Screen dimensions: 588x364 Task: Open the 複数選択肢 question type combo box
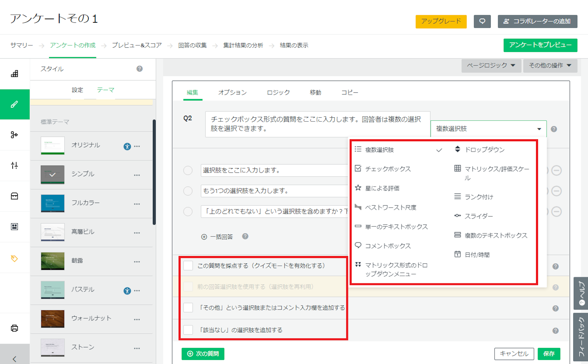pyautogui.click(x=488, y=129)
